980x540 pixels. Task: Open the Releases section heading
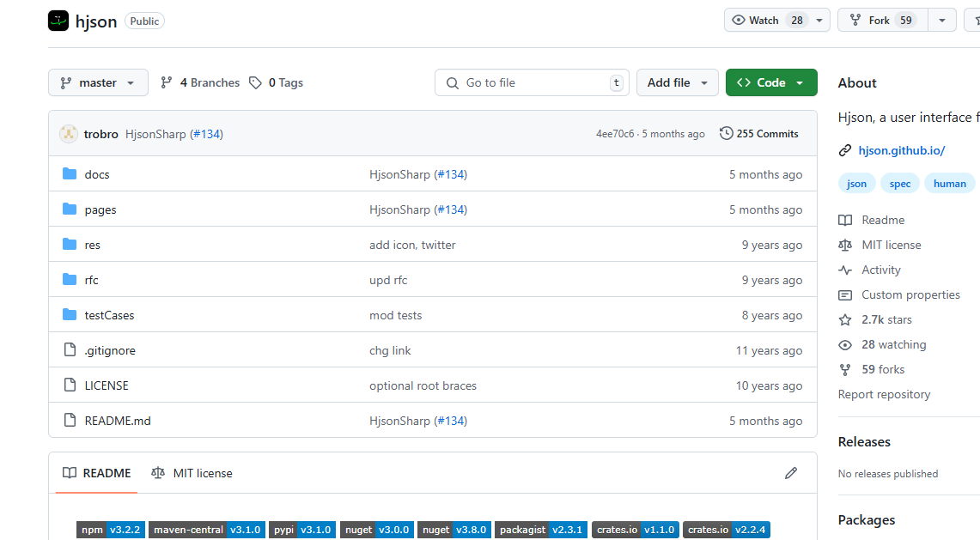[864, 441]
